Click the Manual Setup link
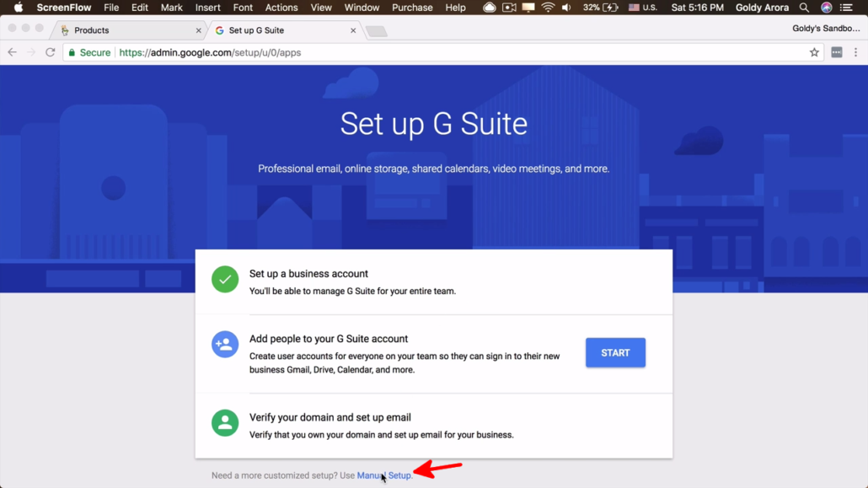 coord(384,475)
